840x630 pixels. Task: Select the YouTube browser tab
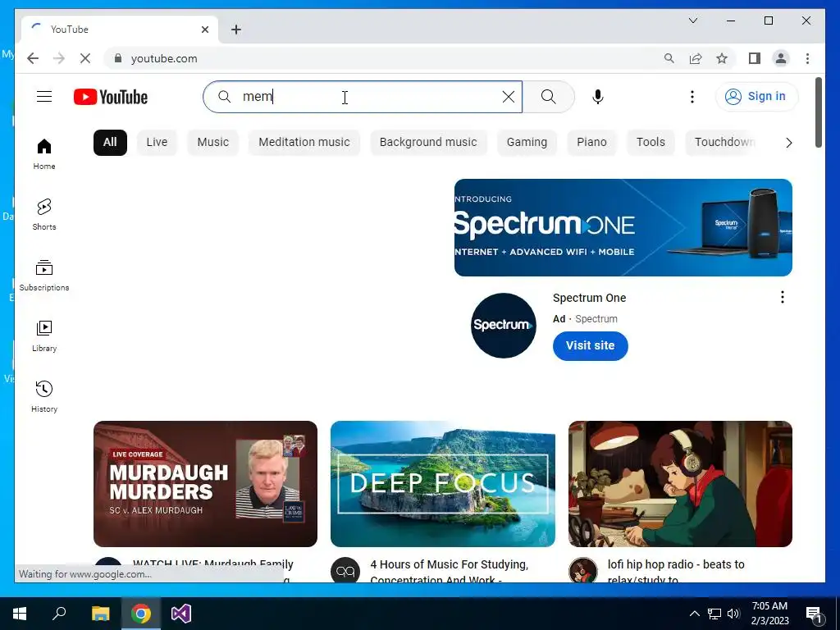[120, 30]
